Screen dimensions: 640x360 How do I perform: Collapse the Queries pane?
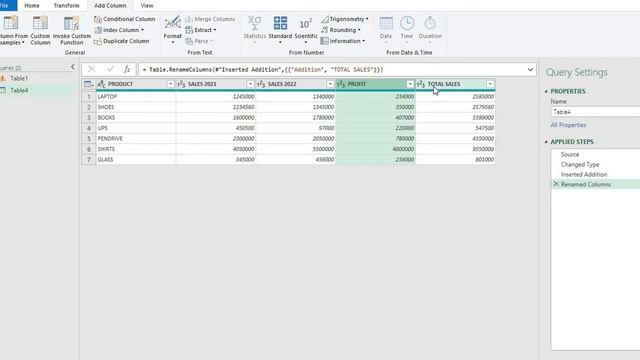[73, 67]
